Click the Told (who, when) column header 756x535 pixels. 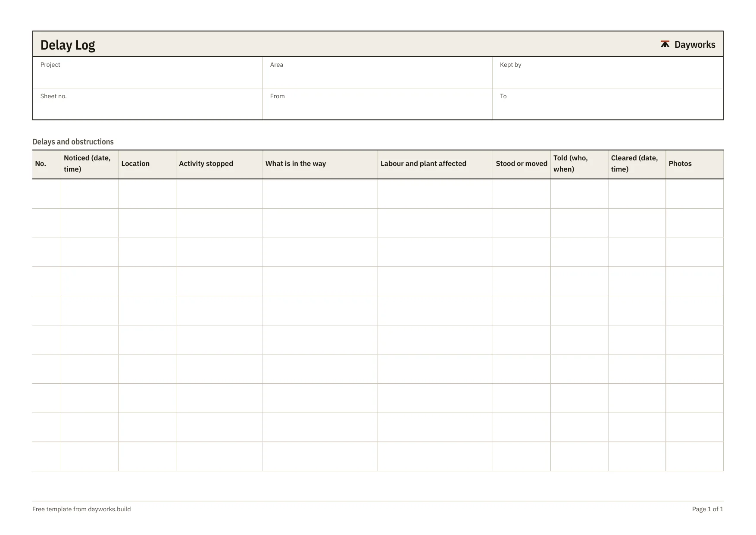pyautogui.click(x=579, y=164)
